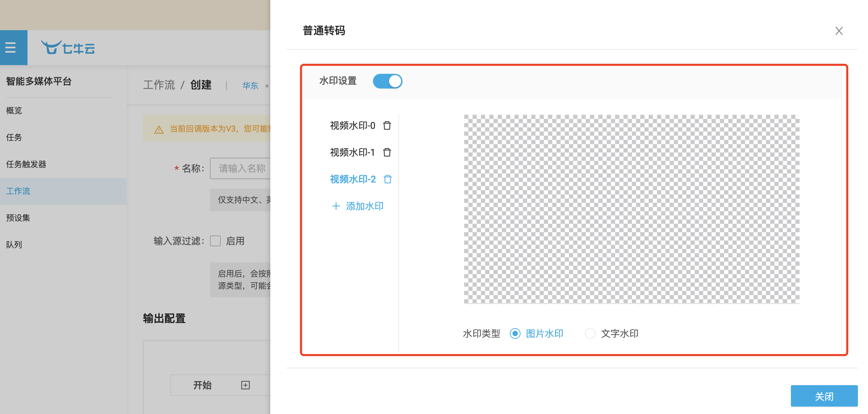
Task: Enable the 输入源过滤 checkbox
Action: pyautogui.click(x=215, y=241)
